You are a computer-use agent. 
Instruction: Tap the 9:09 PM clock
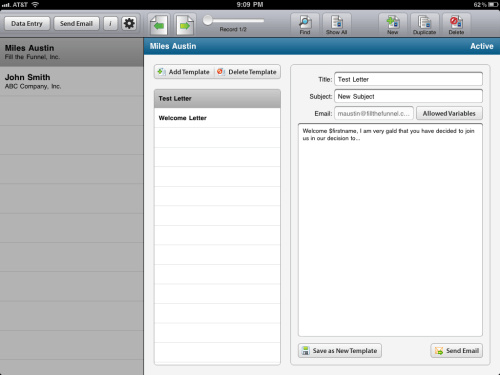click(250, 5)
